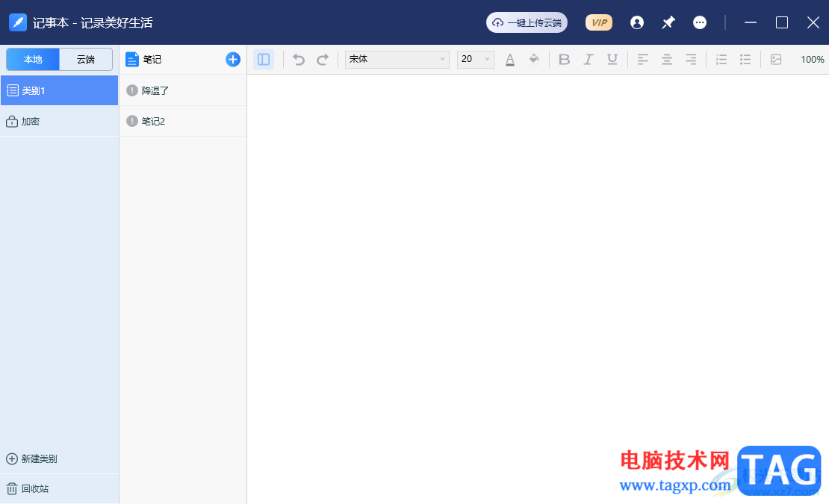Insert a bulleted list

pos(745,59)
